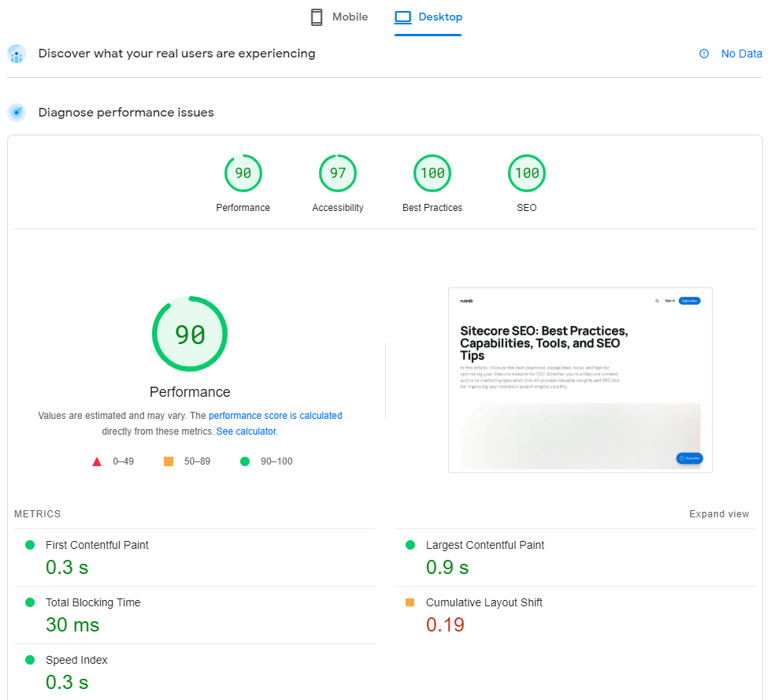Click the real users experience icon

click(17, 54)
